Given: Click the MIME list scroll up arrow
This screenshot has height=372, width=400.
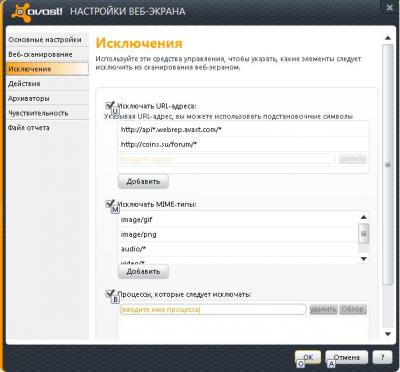Looking at the screenshot, I should click(x=364, y=217).
